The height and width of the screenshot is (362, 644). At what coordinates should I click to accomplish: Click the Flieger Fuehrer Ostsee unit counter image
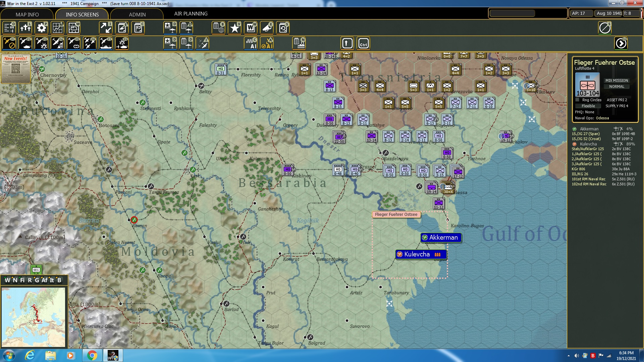tap(587, 85)
